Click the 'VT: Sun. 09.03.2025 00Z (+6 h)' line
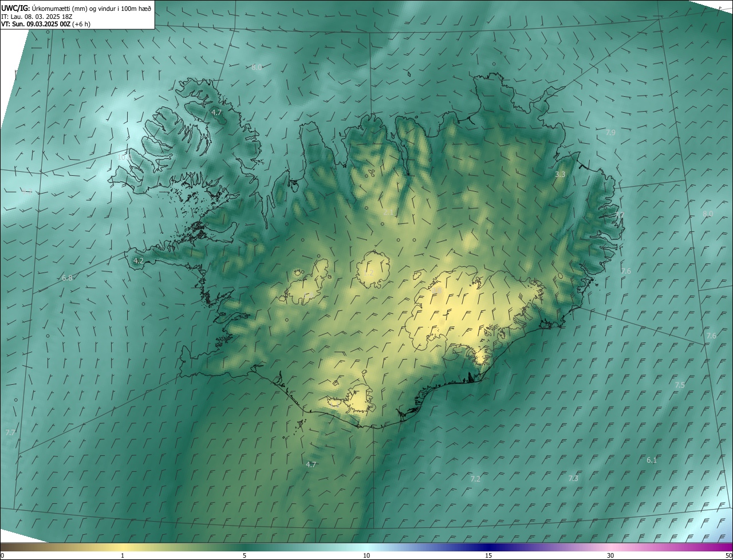The height and width of the screenshot is (560, 733). [46, 24]
